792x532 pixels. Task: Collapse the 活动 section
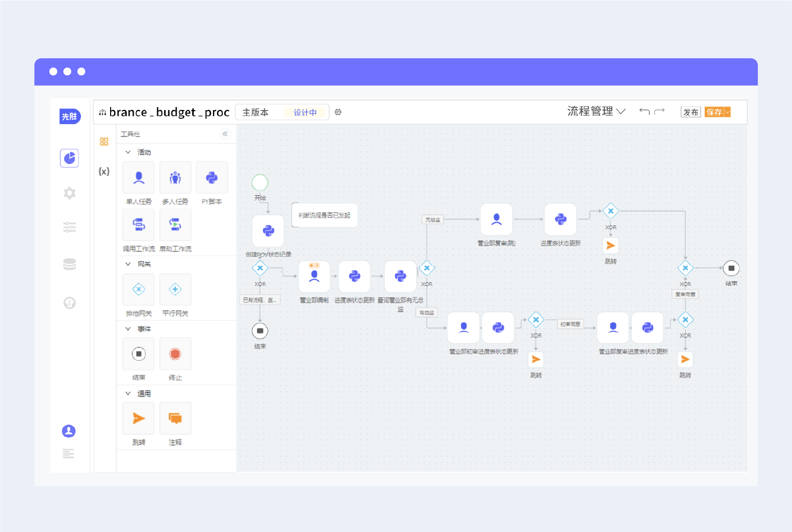coord(128,152)
